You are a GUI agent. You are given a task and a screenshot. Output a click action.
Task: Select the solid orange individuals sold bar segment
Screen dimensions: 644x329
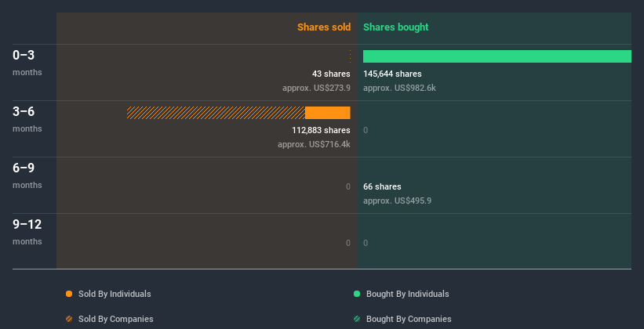(x=328, y=113)
